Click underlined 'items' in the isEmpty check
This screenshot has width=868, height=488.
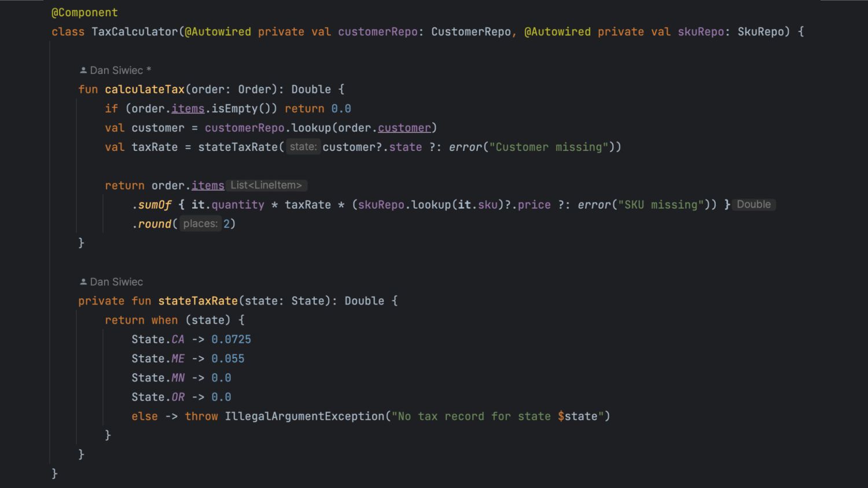[188, 109]
